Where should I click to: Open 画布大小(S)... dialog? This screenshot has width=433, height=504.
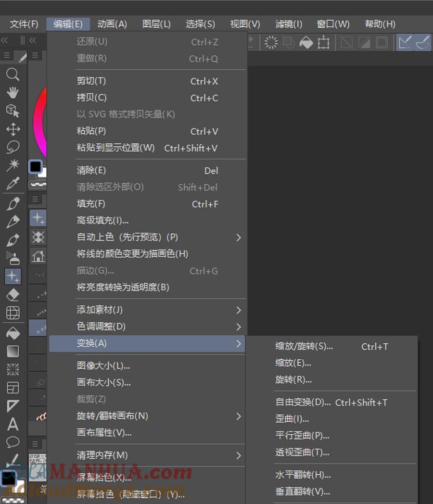147,382
